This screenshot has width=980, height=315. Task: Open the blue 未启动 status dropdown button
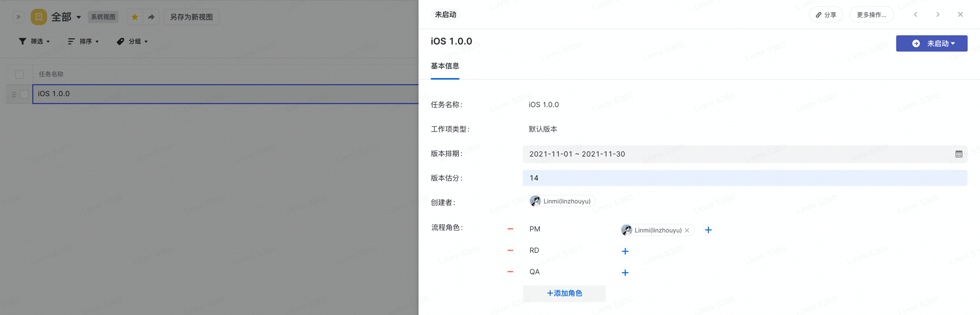click(x=932, y=43)
